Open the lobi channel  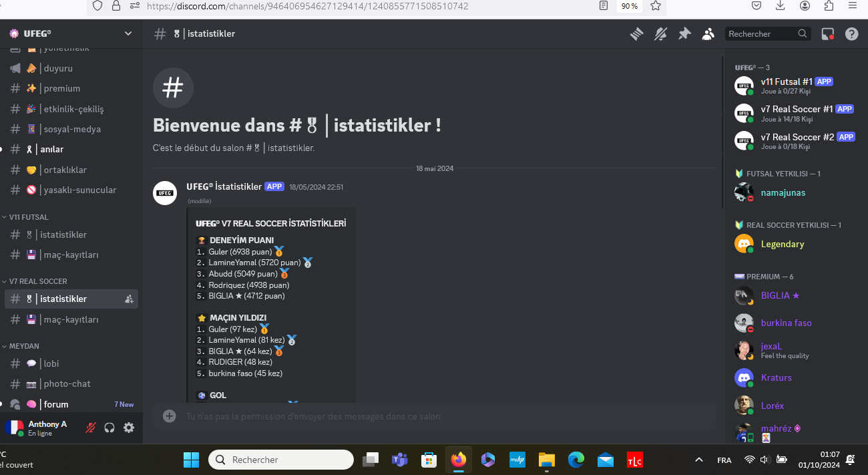[71, 363]
